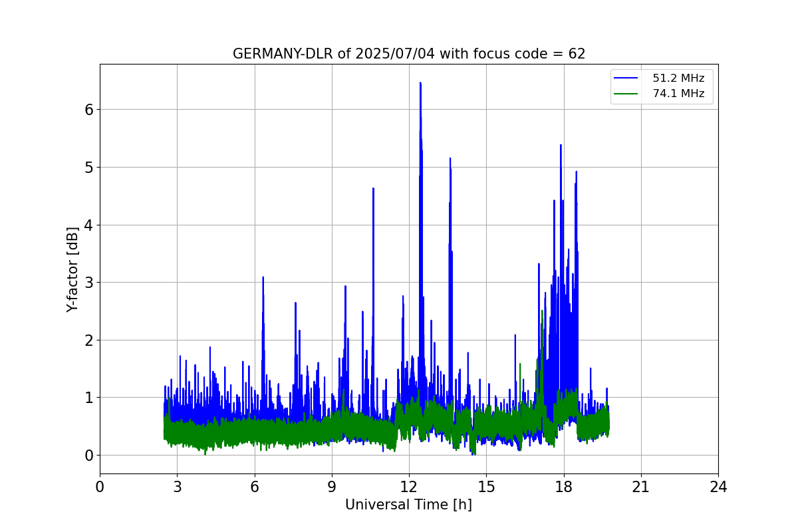Screen dimensions: 798x532
Task: Click y-axis tick label '5'
Action: (88, 167)
